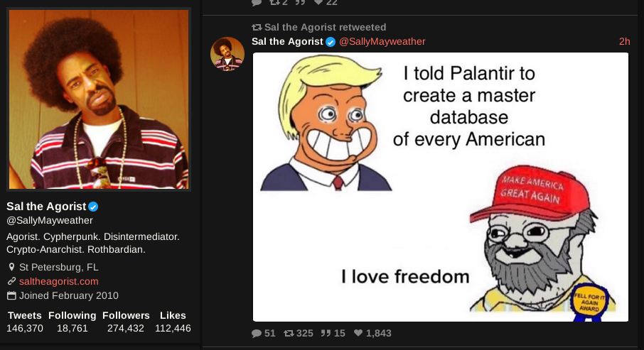Click the quote icon showing 15
644x350 pixels.
coord(326,333)
